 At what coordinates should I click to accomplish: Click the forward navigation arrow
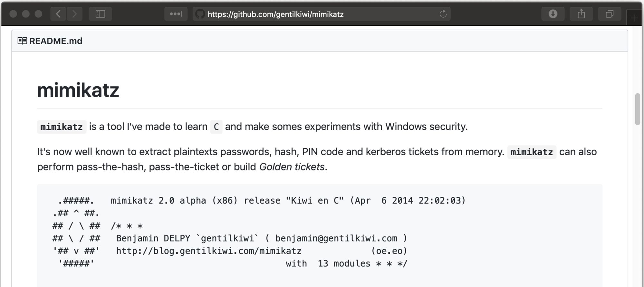[x=74, y=14]
